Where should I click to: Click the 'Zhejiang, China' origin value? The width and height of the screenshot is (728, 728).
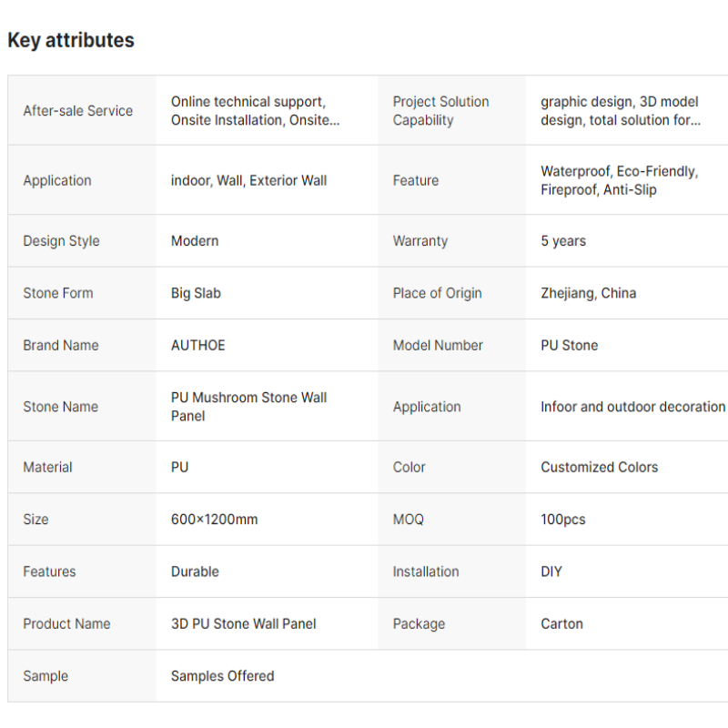588,293
